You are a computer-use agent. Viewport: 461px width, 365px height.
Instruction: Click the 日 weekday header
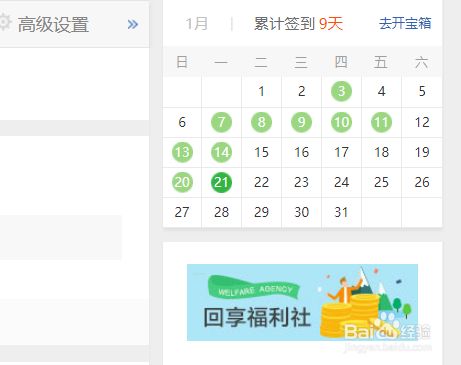point(182,62)
